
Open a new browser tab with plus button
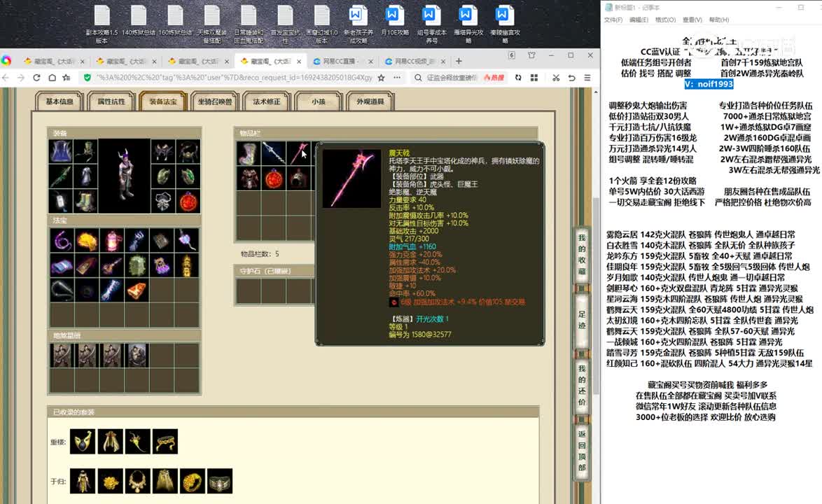459,62
